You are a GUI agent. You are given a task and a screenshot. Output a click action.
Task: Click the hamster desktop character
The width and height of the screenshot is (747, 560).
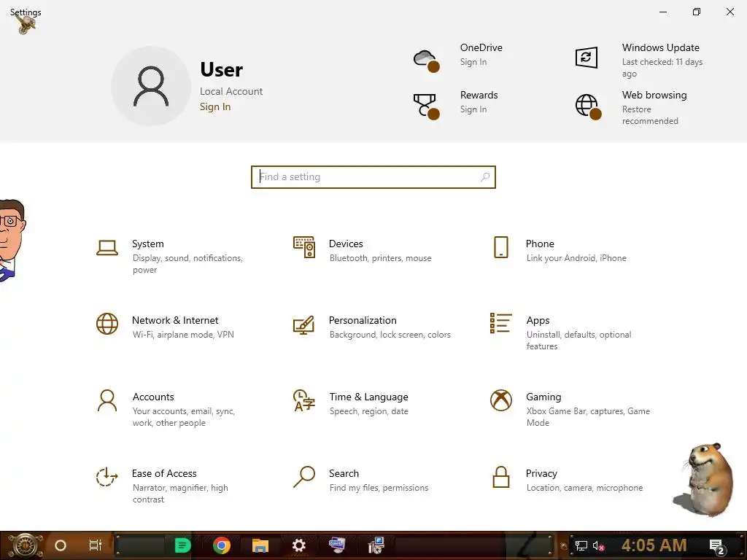pyautogui.click(x=704, y=480)
